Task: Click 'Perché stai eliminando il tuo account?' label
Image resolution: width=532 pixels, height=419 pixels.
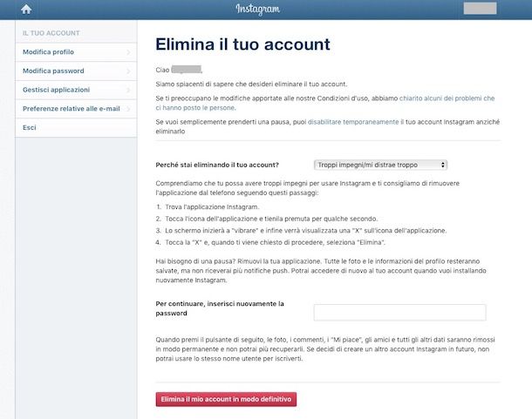Action: [x=216, y=165]
